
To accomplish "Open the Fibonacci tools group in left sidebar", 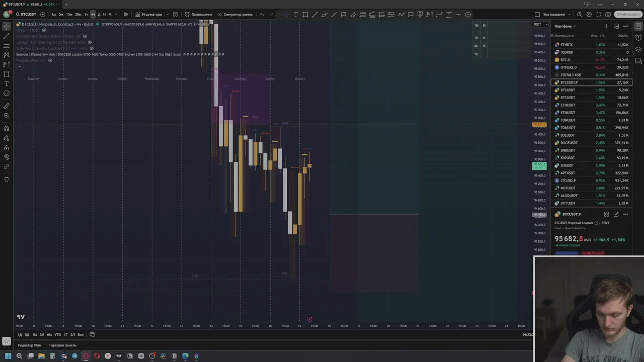I will click(7, 46).
